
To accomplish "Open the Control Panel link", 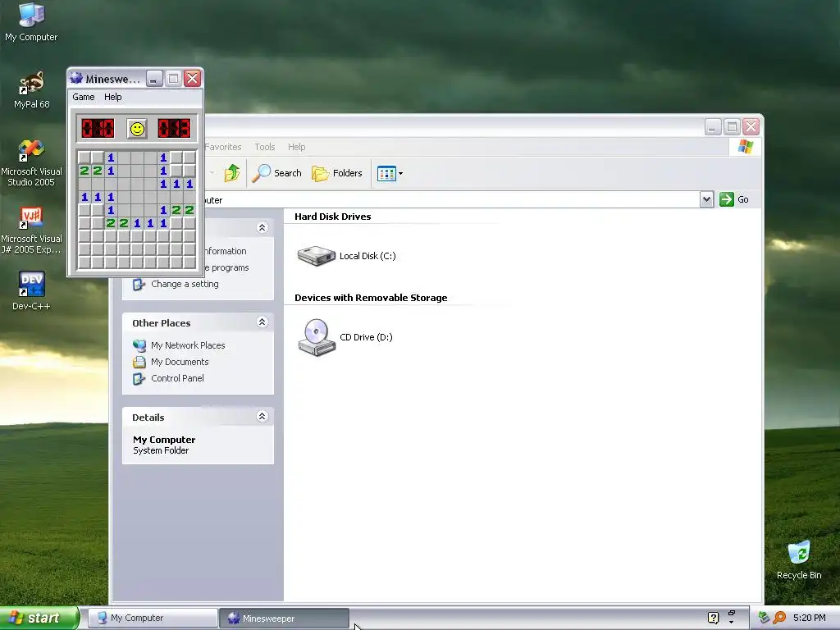I will click(x=177, y=378).
